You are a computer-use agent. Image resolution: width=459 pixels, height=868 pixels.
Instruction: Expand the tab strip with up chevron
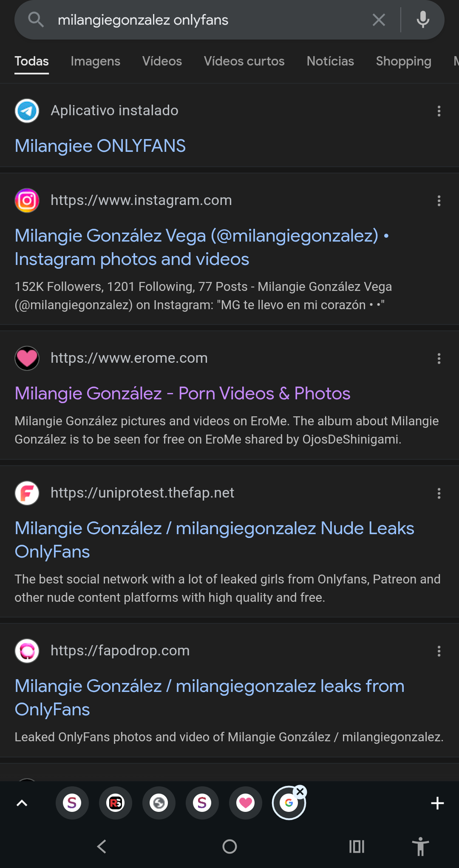click(x=22, y=803)
